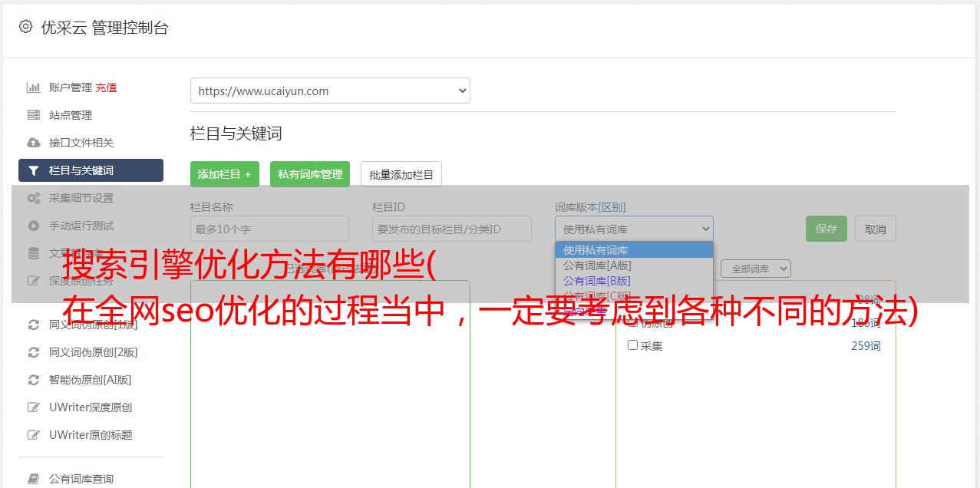The height and width of the screenshot is (488, 980).
Task: Click the refresh icon for 同义词伪原创[2版]
Action: [x=33, y=352]
